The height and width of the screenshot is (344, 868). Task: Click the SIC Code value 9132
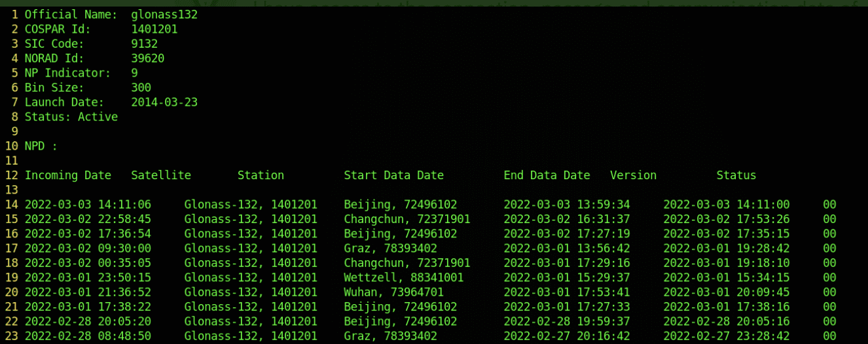(144, 44)
